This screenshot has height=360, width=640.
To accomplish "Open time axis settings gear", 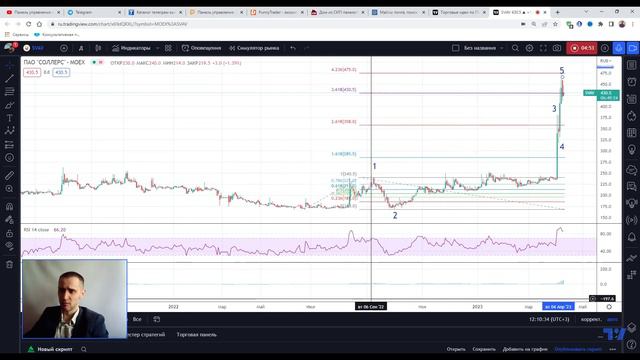I will [x=609, y=307].
